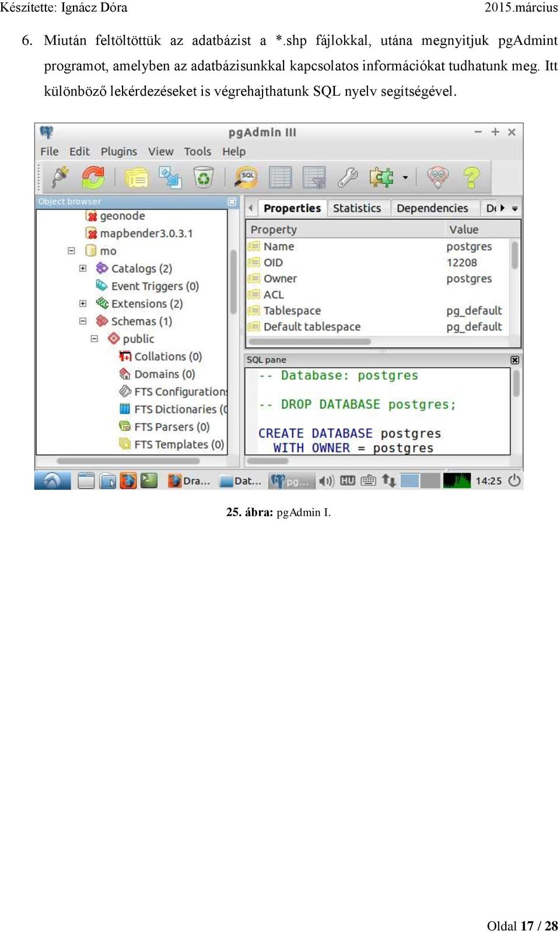
Task: Click the Schemas node icon in the tree
Action: coord(102,321)
